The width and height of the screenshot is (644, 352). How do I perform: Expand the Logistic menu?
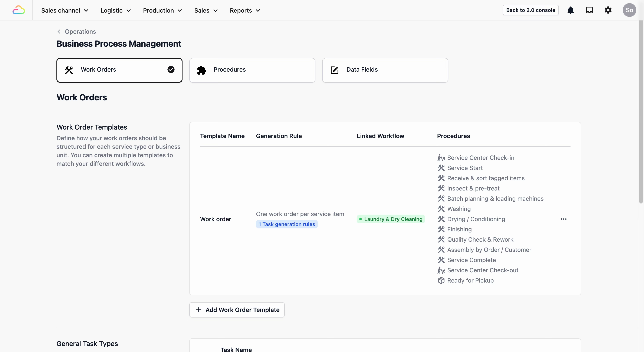click(115, 10)
